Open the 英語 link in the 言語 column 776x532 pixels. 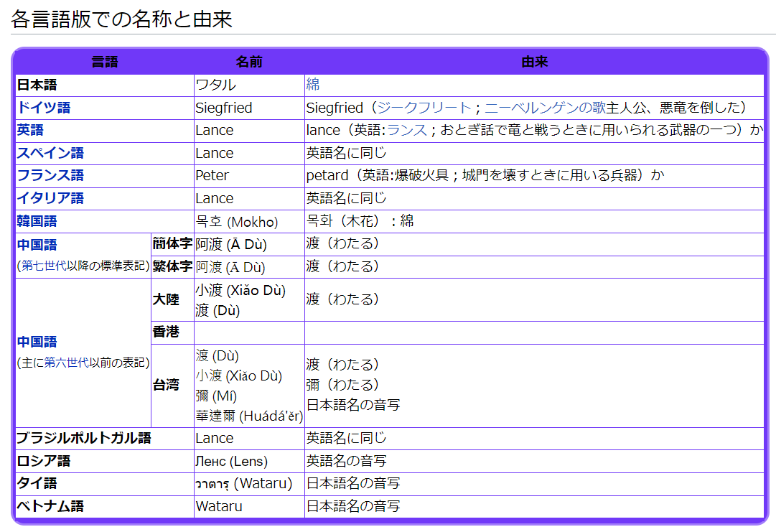pyautogui.click(x=30, y=130)
